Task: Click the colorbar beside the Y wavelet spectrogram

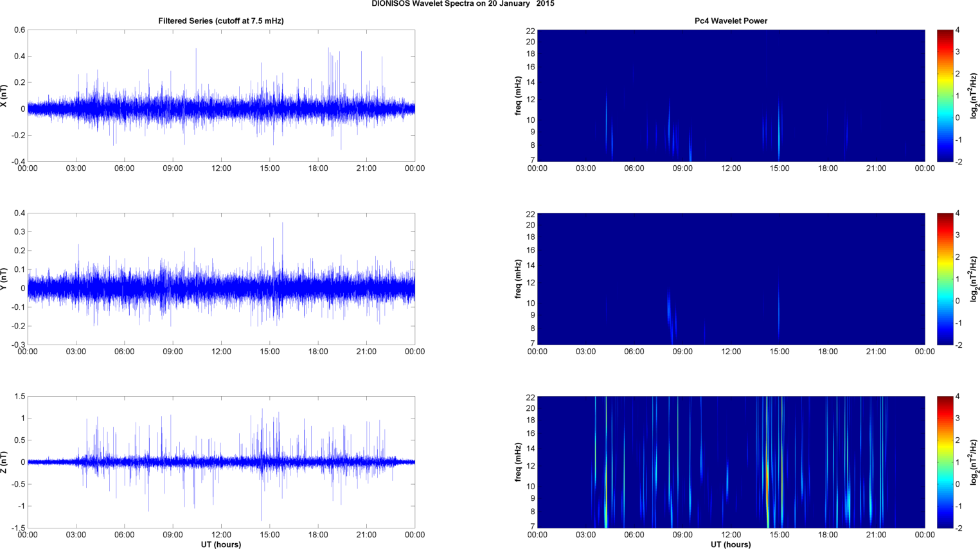Action: point(945,279)
